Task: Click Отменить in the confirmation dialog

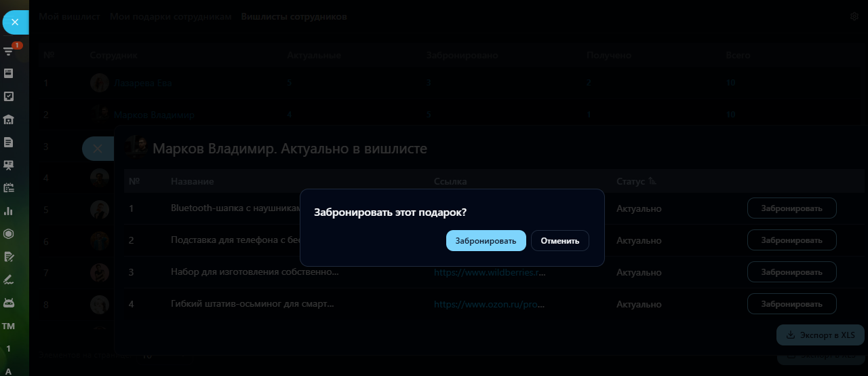Action: tap(560, 241)
